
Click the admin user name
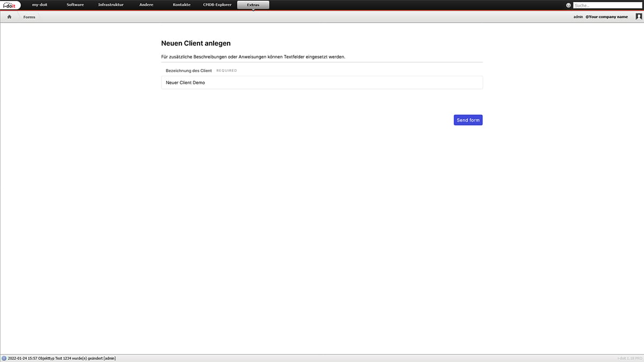[578, 17]
